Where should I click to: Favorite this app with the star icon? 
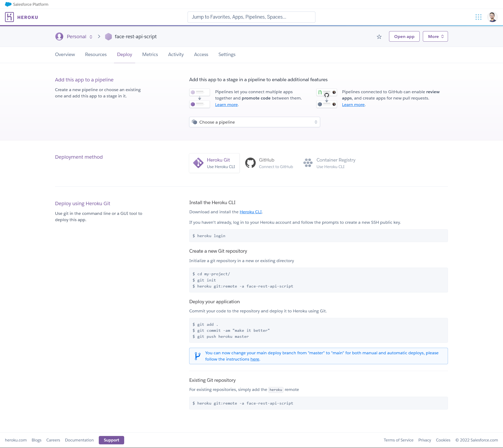coord(379,37)
